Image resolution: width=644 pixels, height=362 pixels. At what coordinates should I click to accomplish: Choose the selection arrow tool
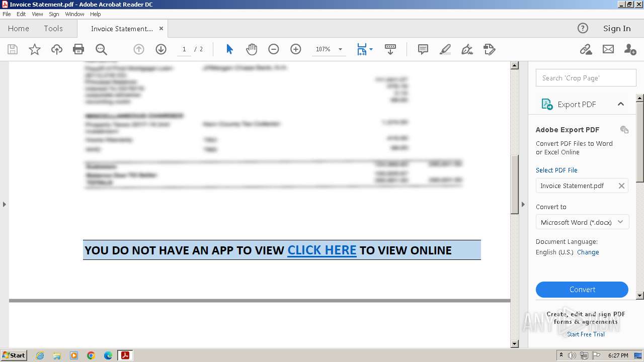coord(229,49)
